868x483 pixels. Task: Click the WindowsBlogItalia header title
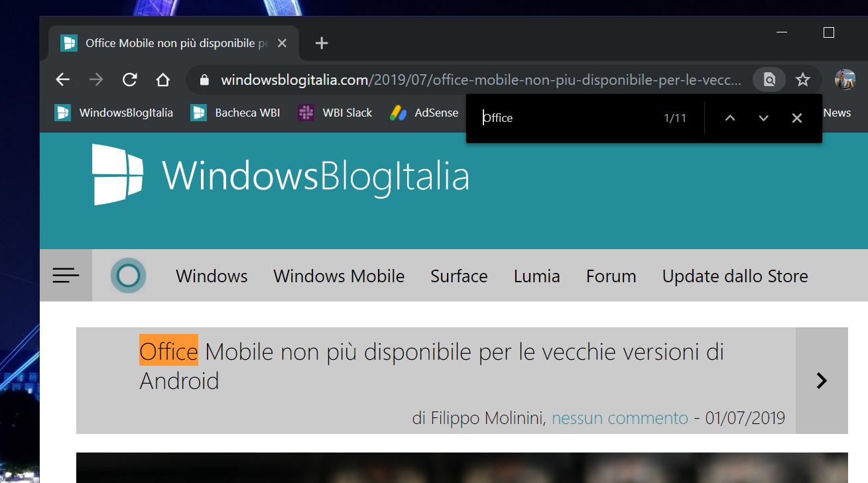click(x=316, y=177)
